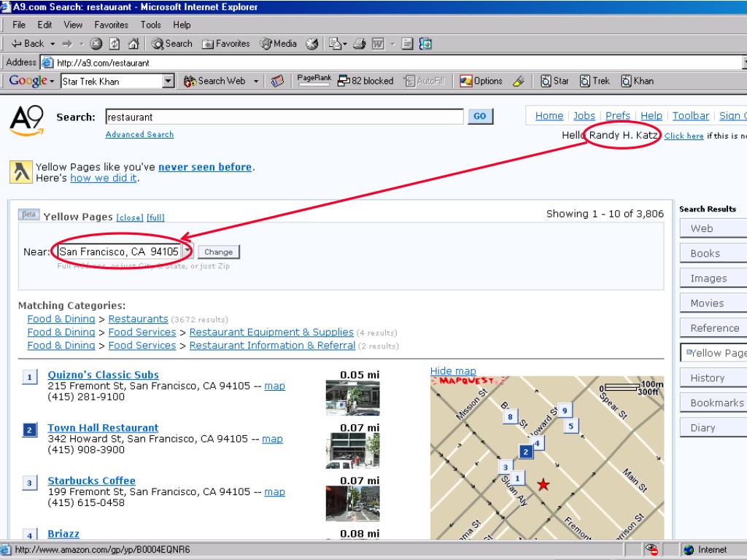The width and height of the screenshot is (747, 560).
Task: Click the Web search results tab
Action: pyautogui.click(x=713, y=228)
